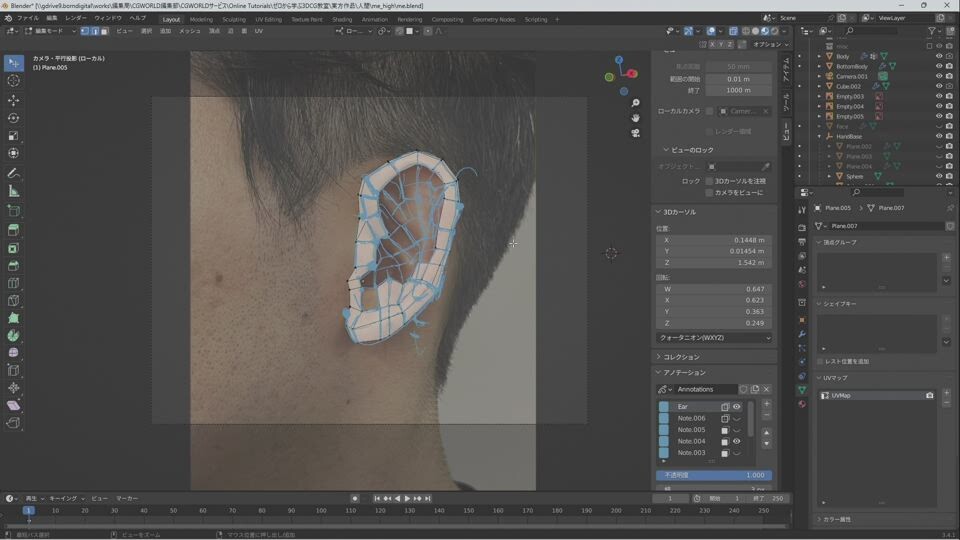Select the Measure tool in the left toolbar
Screen dimensions: 960x540
tap(14, 191)
